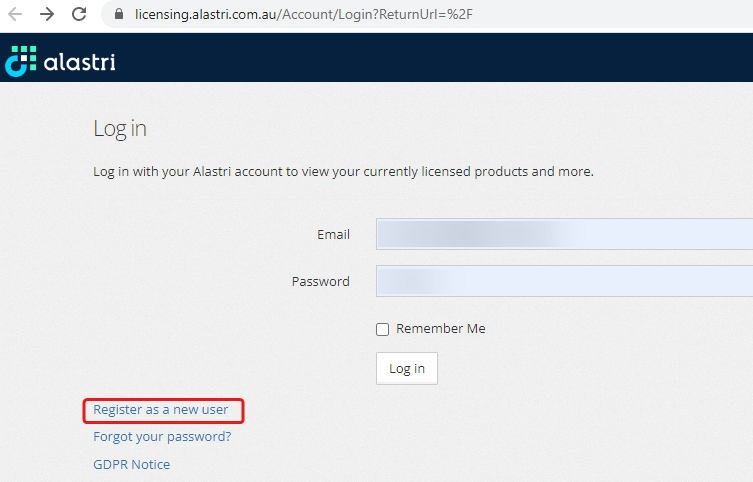Screen dimensions: 753x482
Task: Click the Remember Me label text
Action: click(x=440, y=329)
